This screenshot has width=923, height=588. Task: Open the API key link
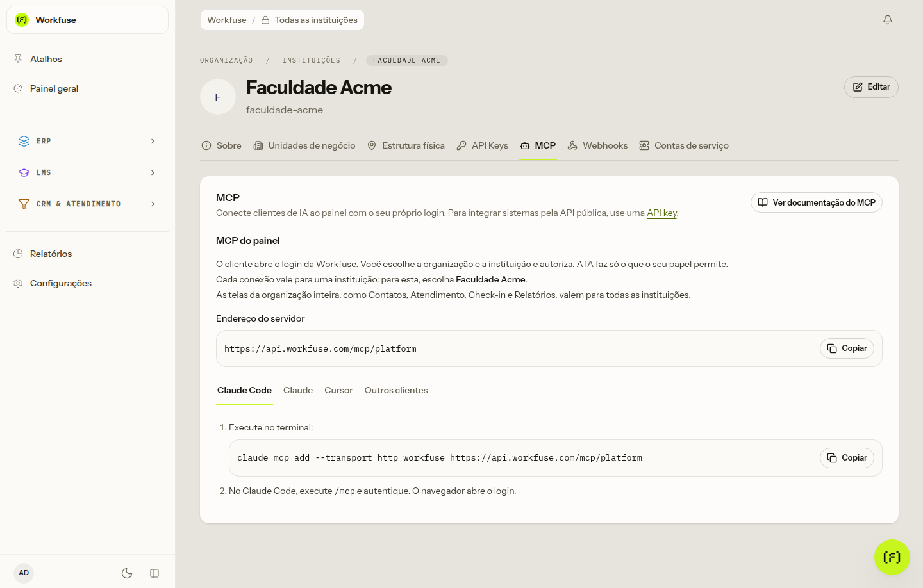(x=661, y=213)
